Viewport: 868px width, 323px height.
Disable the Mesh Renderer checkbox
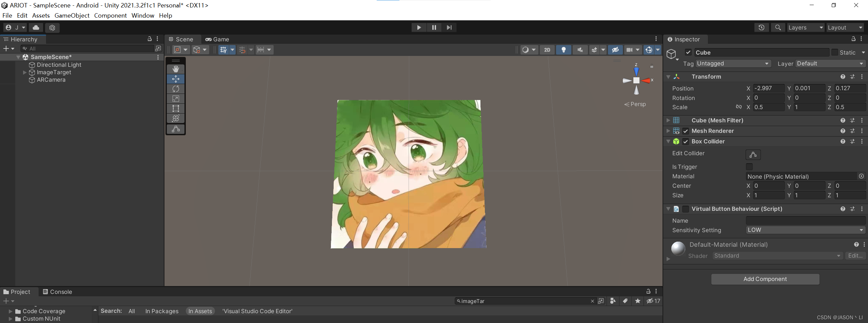686,131
